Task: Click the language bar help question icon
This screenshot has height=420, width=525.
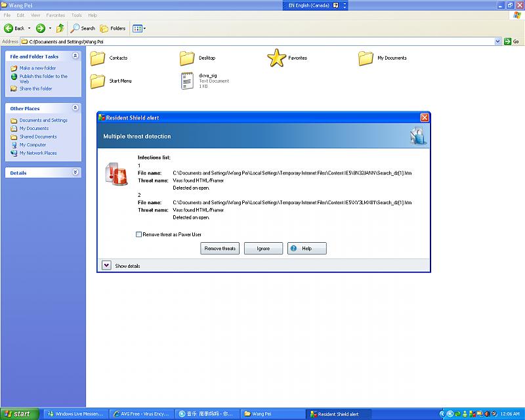Action: 336,5
